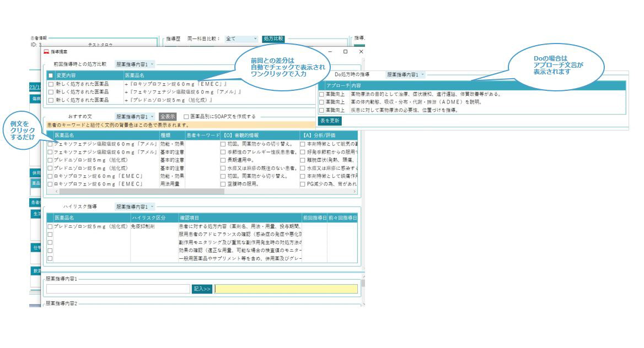This screenshot has height=348, width=644.
Task: Tick checkbox for ロキソプロフェン錠 new prescription row
Action: pos(51,84)
